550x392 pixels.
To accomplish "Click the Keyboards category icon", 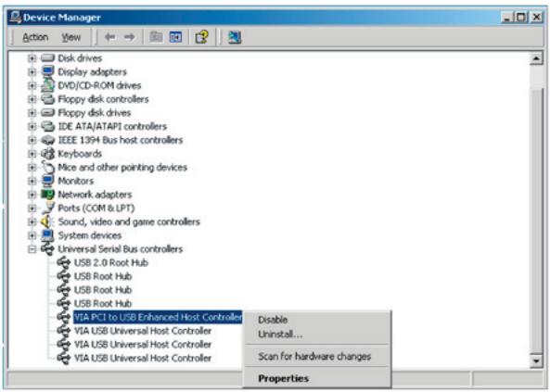I will 47,154.
